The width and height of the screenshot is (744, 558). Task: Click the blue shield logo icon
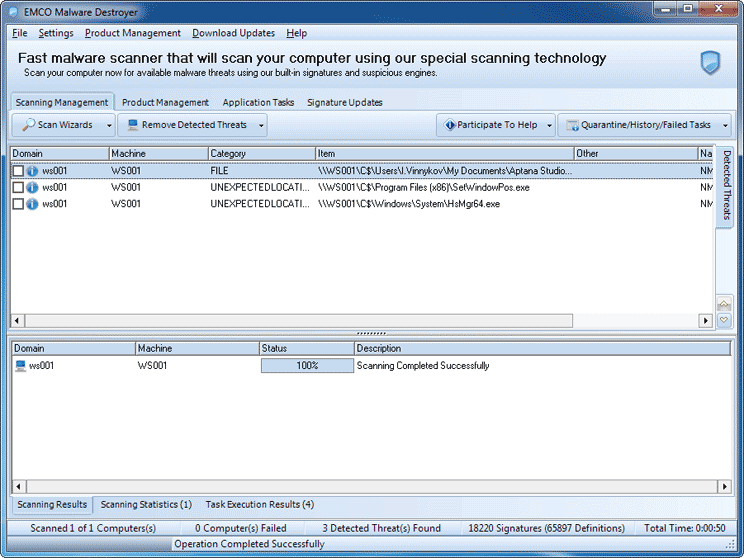coord(710,63)
